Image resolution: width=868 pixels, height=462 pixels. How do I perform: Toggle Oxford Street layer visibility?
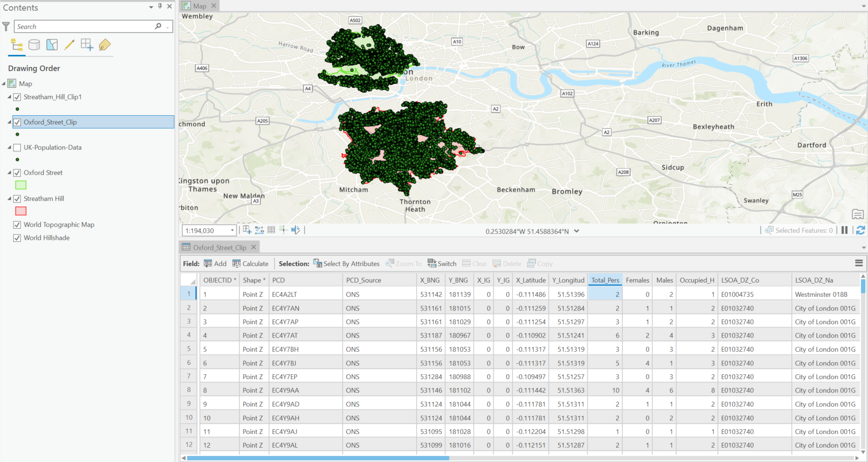[17, 173]
